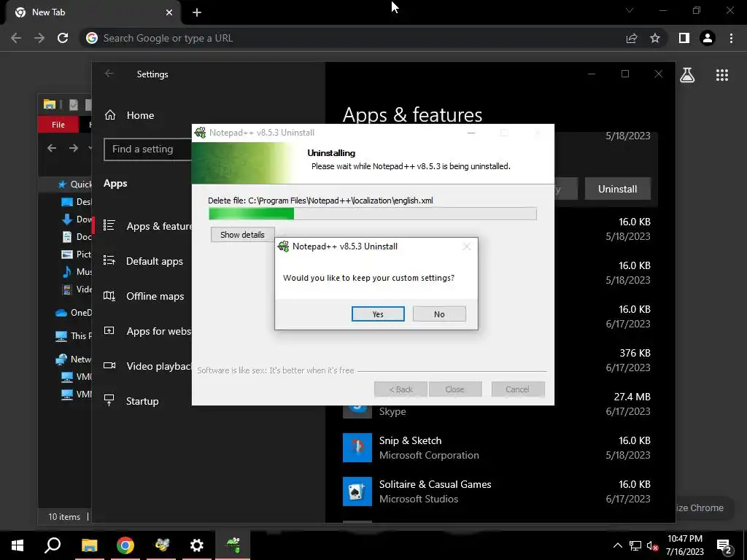Click the Chrome Labs flask icon

[x=687, y=75]
